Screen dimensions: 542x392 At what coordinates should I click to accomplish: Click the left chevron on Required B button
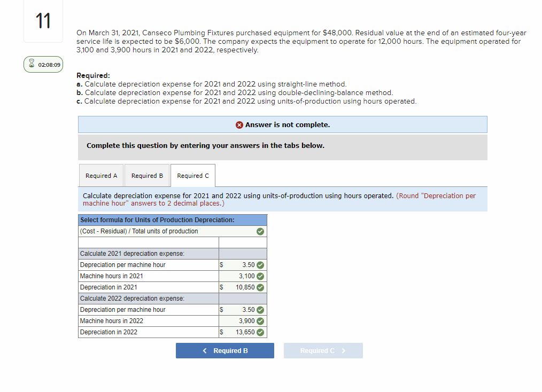(205, 350)
